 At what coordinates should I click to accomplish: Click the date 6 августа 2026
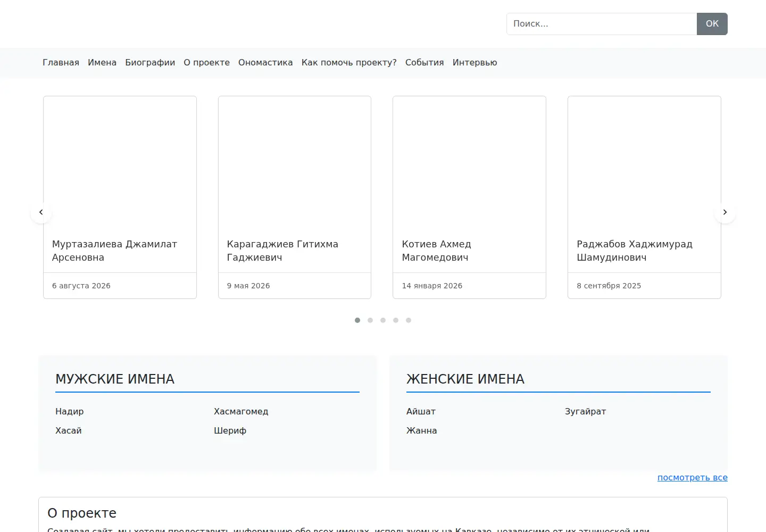81,286
